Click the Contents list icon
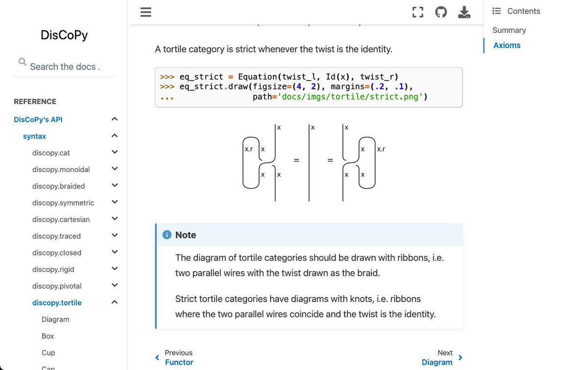Screen dimensions: 588x370 tap(496, 11)
